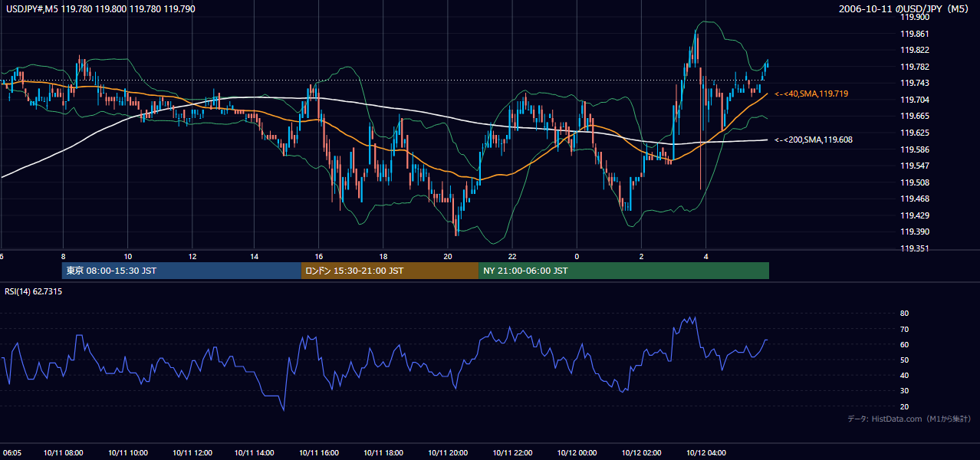
Task: Click the 10/11 18:00 date label
Action: [383, 453]
